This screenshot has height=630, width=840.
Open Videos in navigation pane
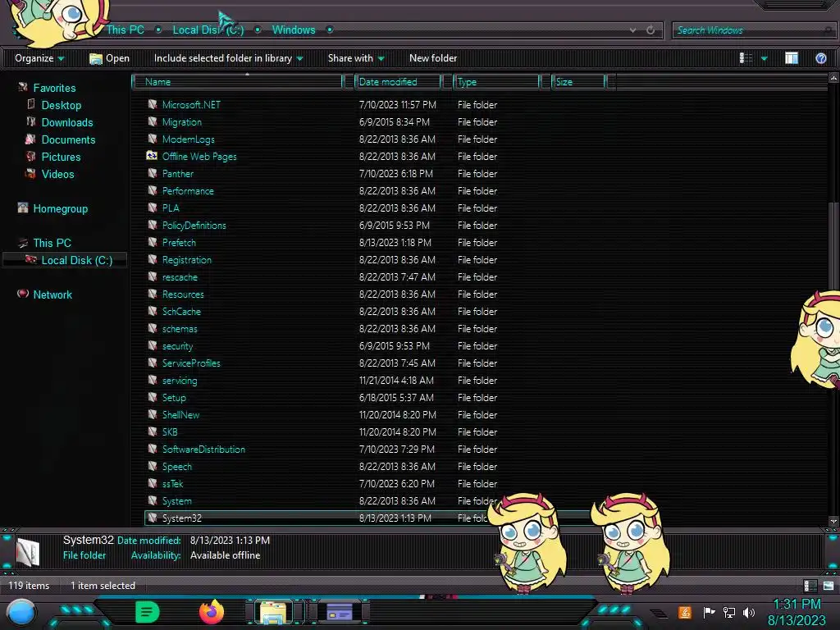57,174
